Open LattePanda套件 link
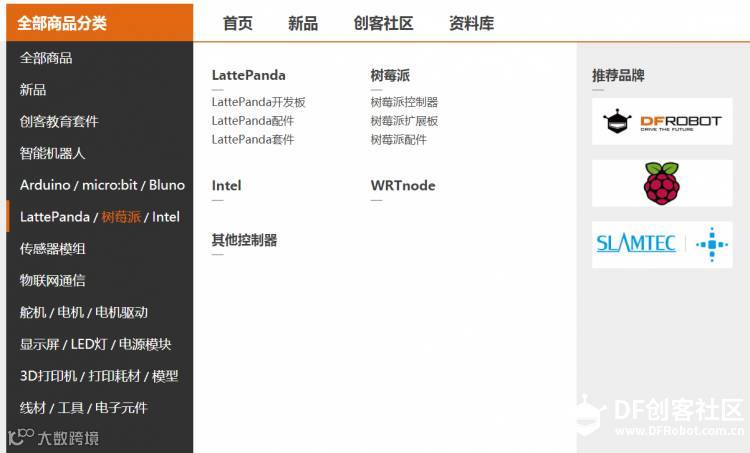 coord(253,139)
